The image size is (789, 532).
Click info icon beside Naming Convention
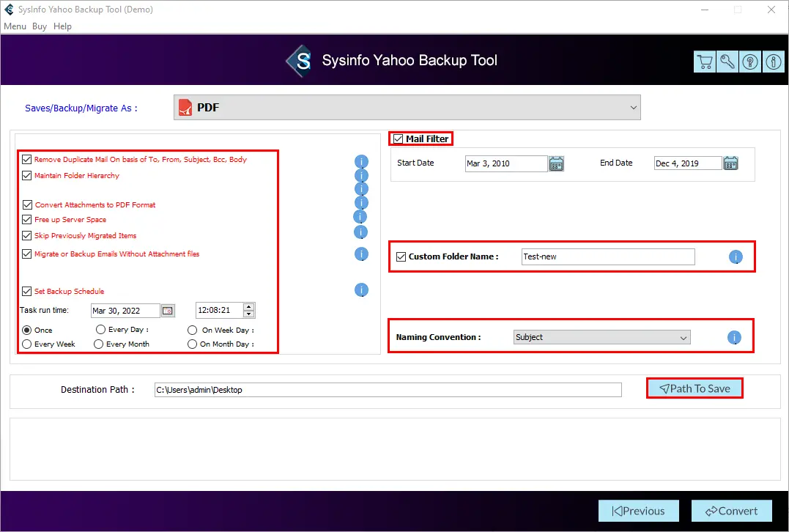click(735, 338)
